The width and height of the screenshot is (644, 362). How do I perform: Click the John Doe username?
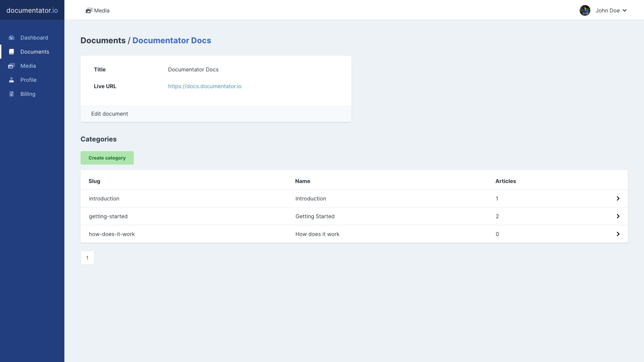click(607, 11)
